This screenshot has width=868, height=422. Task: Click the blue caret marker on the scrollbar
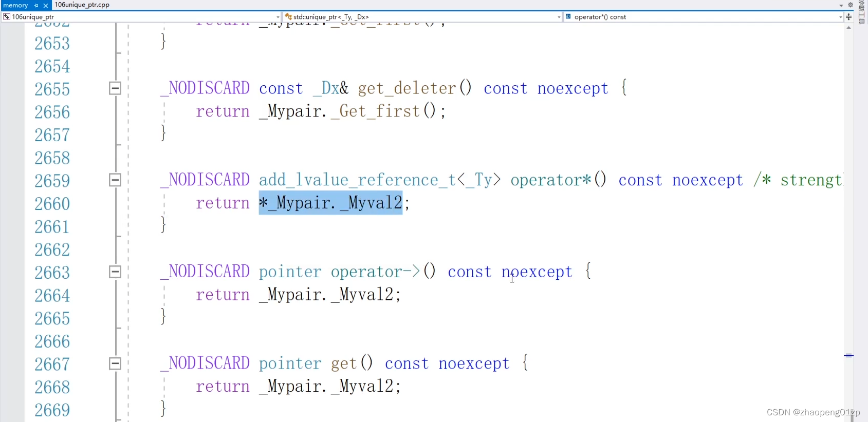[848, 355]
